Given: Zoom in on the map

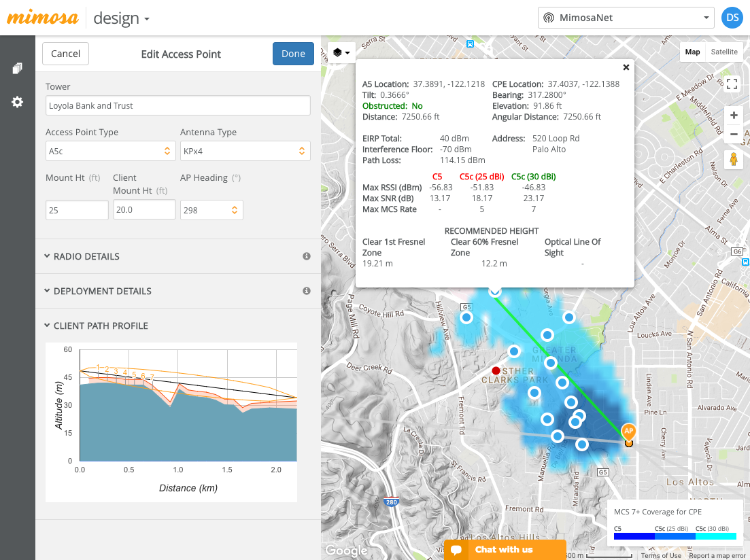Looking at the screenshot, I should click(733, 116).
